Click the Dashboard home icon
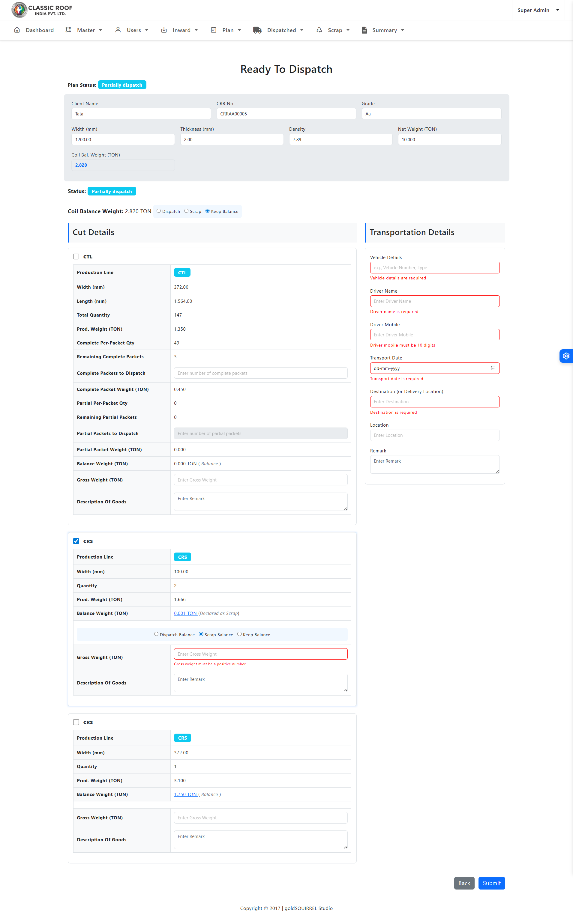Image resolution: width=573 pixels, height=924 pixels. (x=17, y=30)
